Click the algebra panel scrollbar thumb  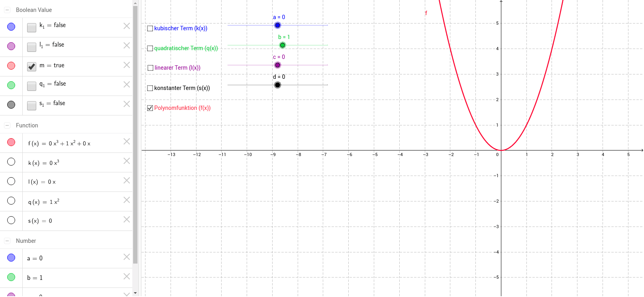(135, 135)
